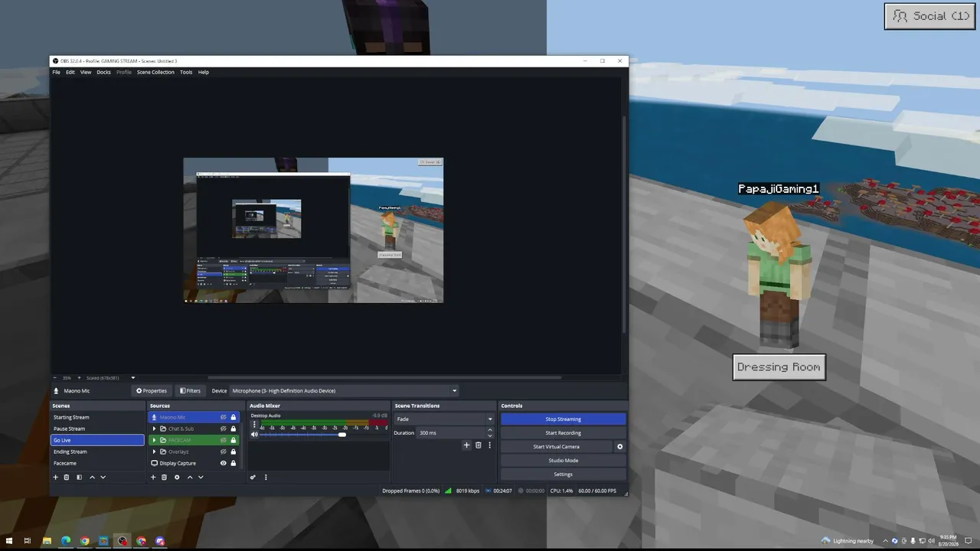
Task: Add a new scene with the plus icon
Action: pyautogui.click(x=55, y=478)
